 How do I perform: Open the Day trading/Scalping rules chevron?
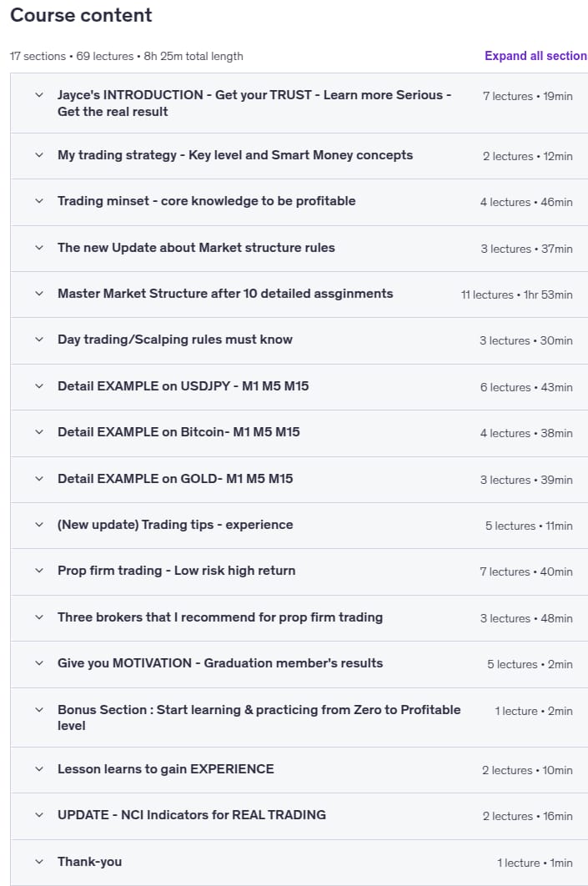[39, 340]
